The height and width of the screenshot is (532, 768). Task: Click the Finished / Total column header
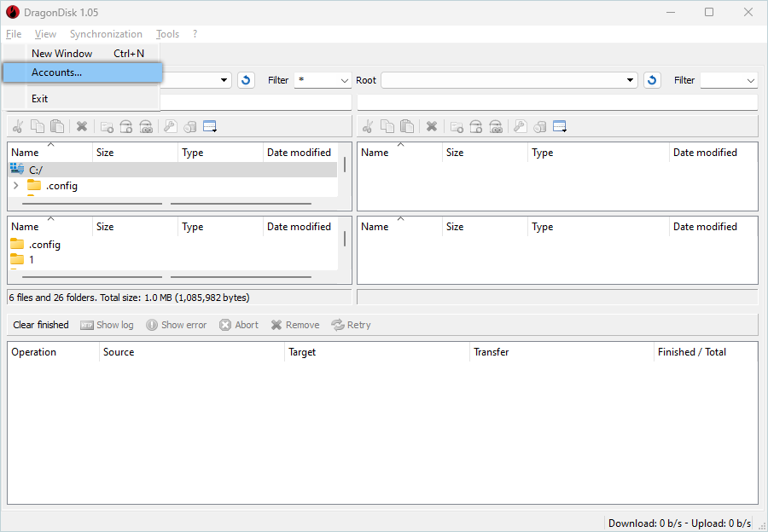tap(706, 352)
